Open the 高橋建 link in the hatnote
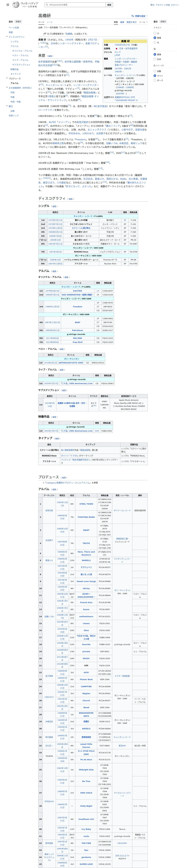This screenshot has width=186, height=868. click(x=69, y=34)
